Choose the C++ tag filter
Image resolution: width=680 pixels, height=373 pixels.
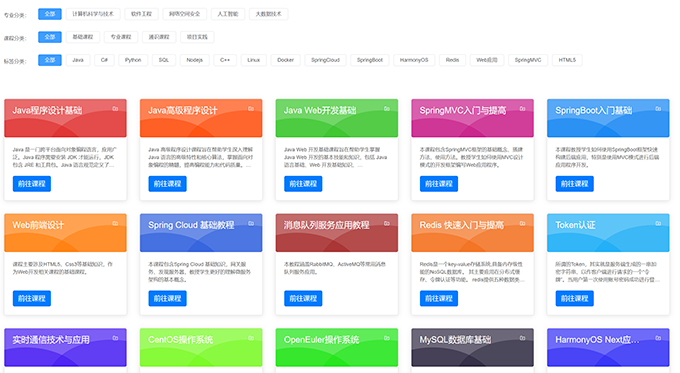(225, 60)
